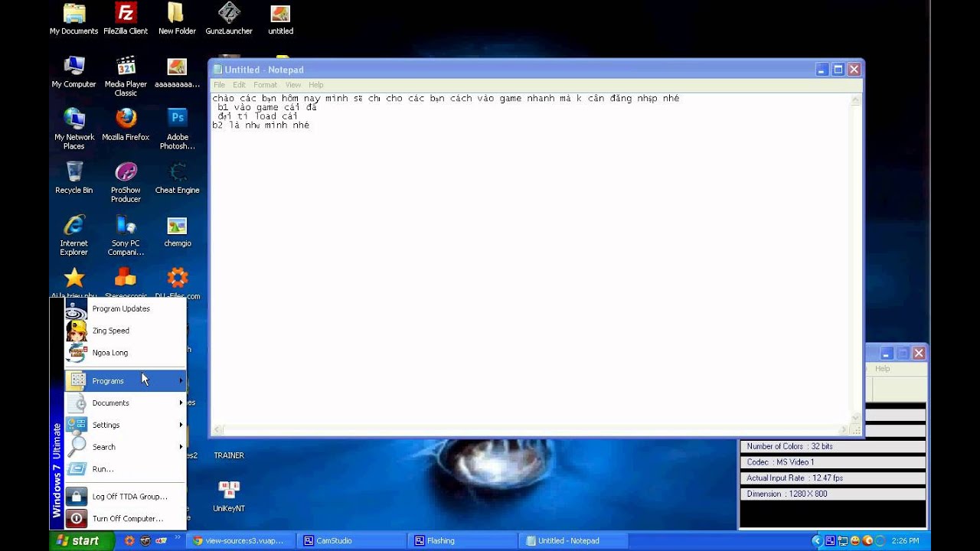Click 'Actual Input Rate : 12.47 fps' text
The width and height of the screenshot is (980, 551).
(795, 478)
